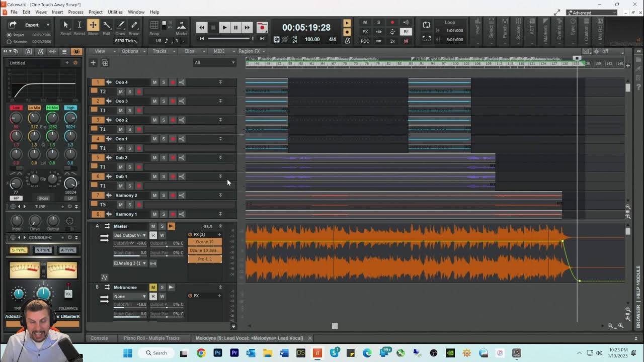
Task: Start playback with the Play button
Action: [224, 28]
